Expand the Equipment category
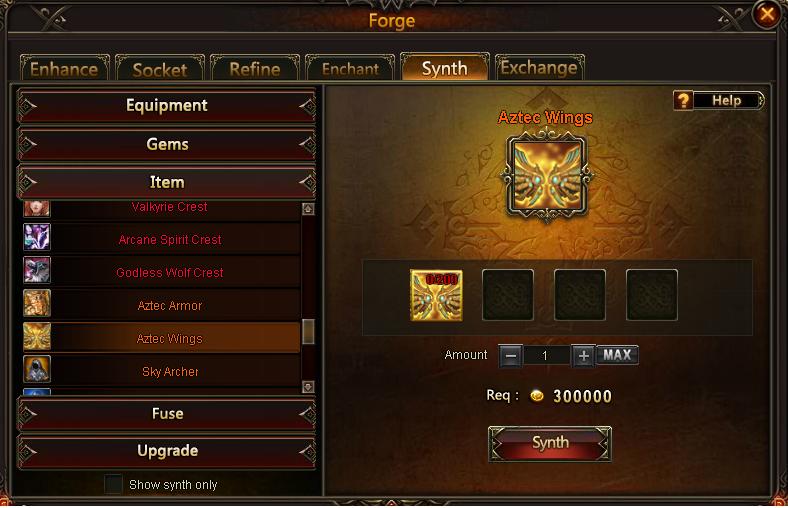 point(167,106)
